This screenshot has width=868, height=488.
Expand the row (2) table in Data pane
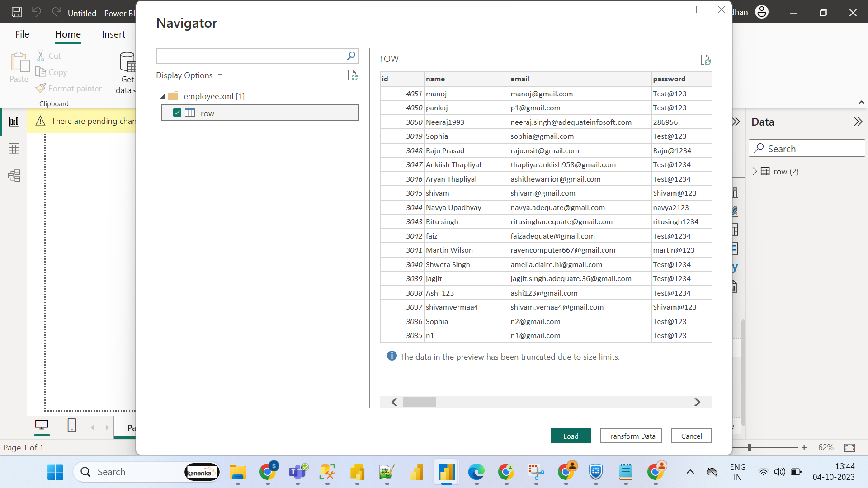[755, 171]
